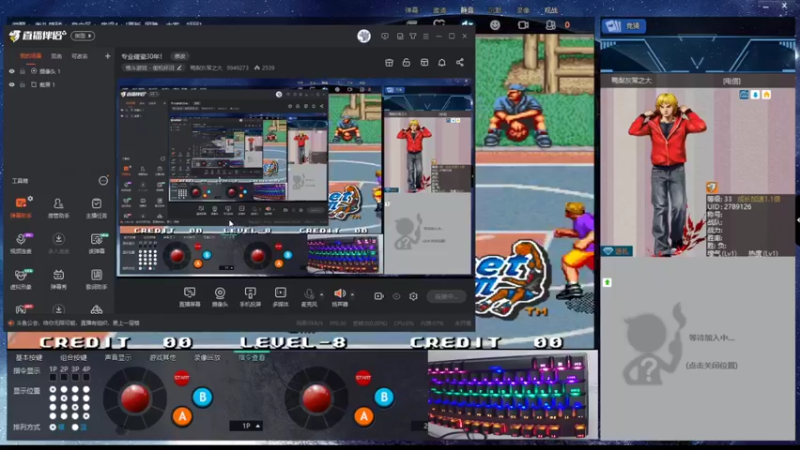Add a 直播屏幕 screen source
This screenshot has height=450, width=800.
pos(189,296)
